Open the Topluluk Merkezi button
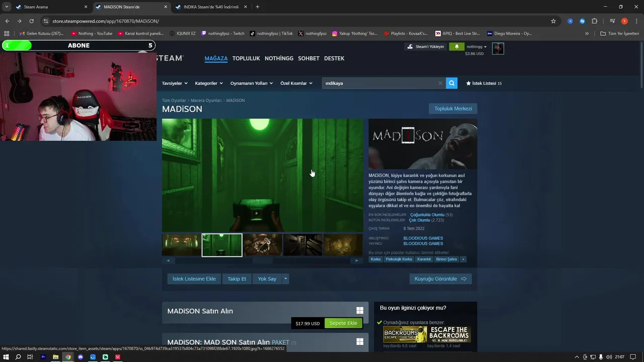The image size is (644, 362). tap(453, 109)
